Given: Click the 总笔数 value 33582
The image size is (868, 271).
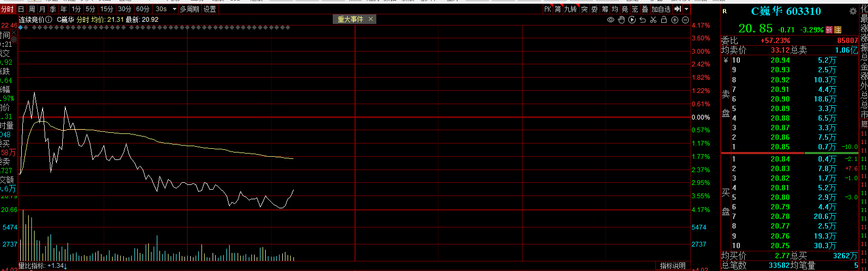Looking at the screenshot, I should click(780, 265).
